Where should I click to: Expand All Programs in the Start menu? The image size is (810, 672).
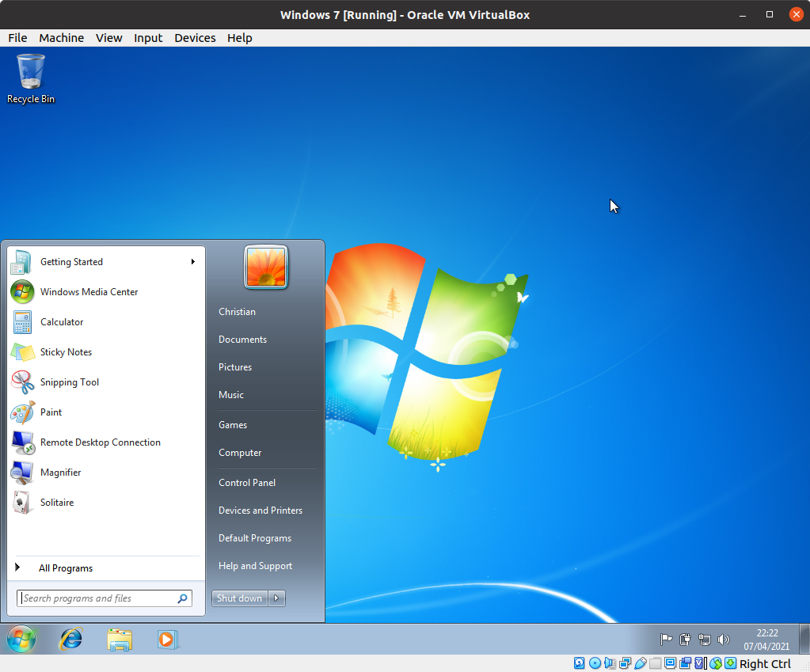pos(66,568)
